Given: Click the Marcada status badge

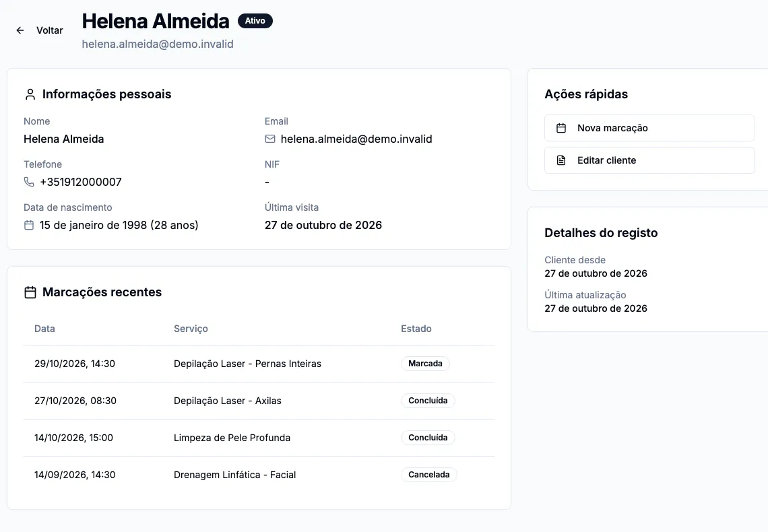Looking at the screenshot, I should tap(425, 364).
